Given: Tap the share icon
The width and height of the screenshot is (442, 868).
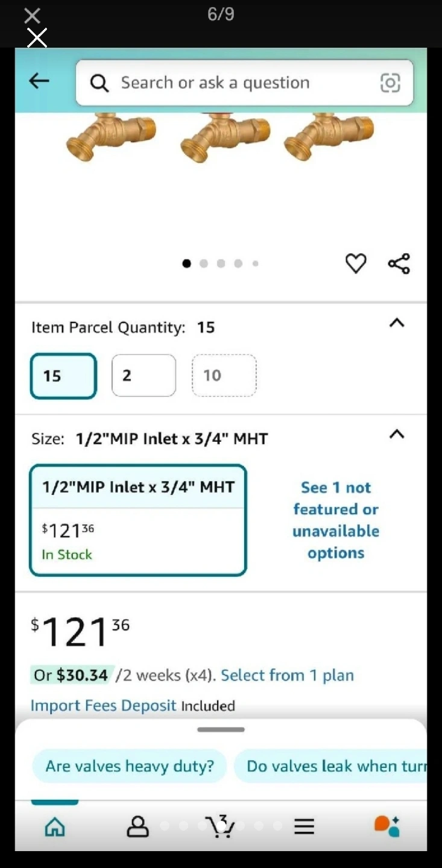Looking at the screenshot, I should (x=399, y=263).
